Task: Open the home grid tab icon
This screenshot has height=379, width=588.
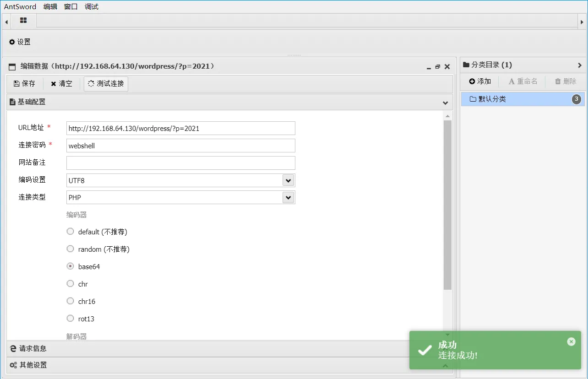Action: [23, 21]
